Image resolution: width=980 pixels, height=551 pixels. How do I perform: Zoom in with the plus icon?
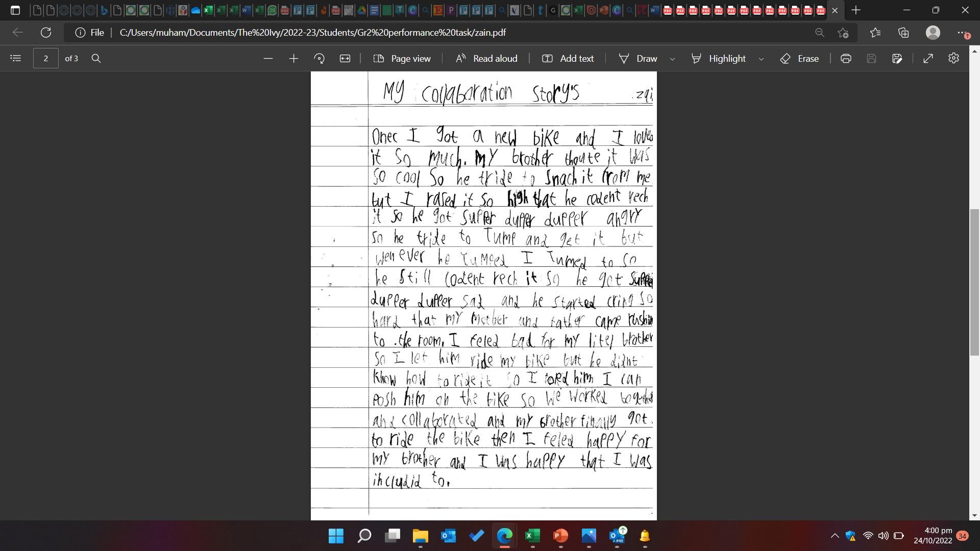point(293,58)
